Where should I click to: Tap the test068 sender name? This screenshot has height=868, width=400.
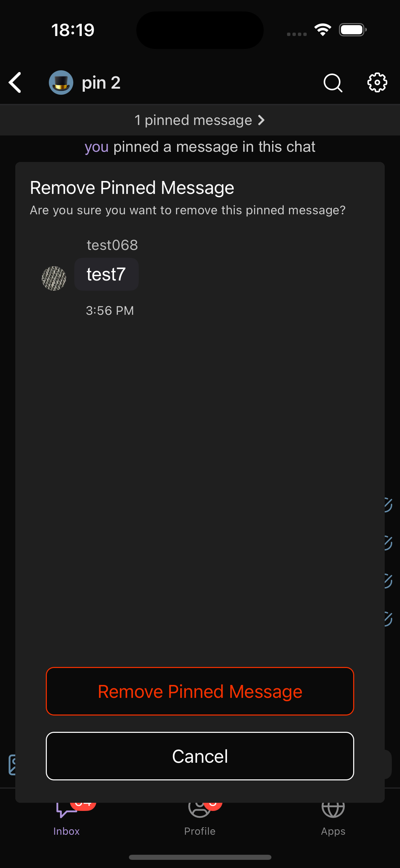coord(112,245)
